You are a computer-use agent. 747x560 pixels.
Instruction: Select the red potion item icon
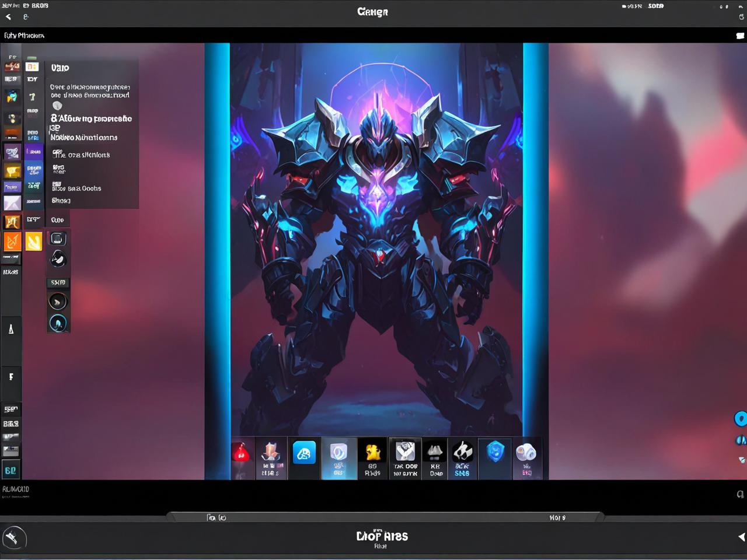(241, 453)
